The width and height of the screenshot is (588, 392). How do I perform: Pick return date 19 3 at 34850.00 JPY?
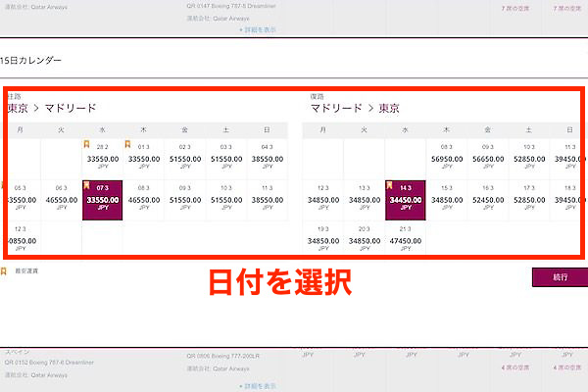323,239
